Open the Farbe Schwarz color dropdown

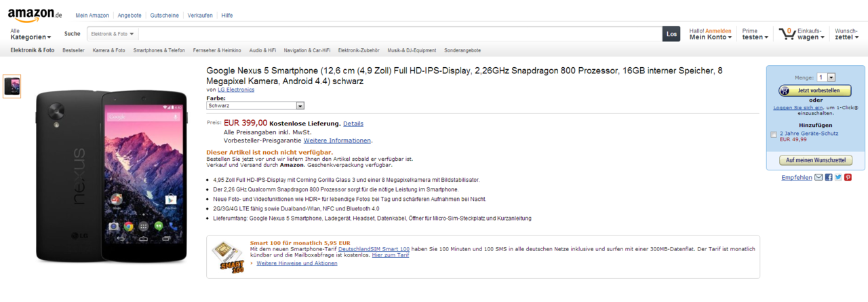coord(255,106)
